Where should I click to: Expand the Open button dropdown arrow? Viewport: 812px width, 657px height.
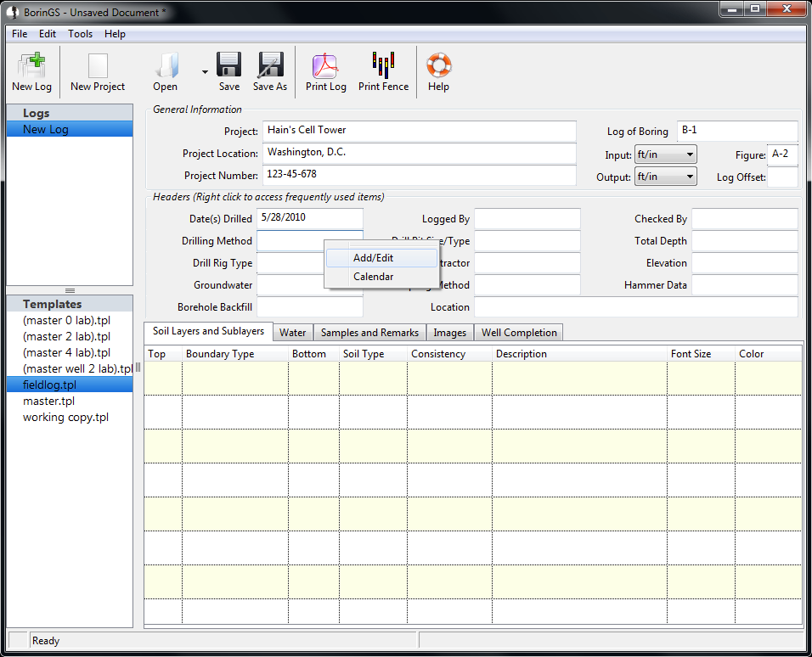[205, 72]
